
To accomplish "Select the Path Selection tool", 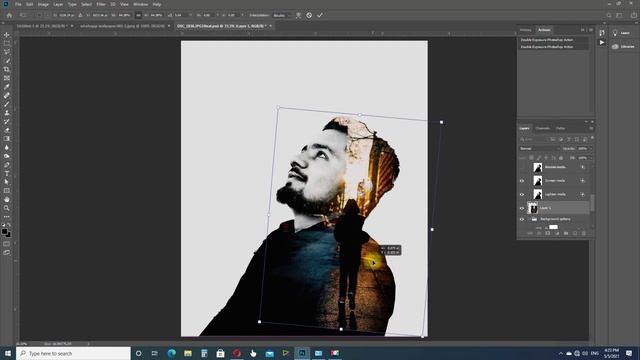I will coord(7,182).
